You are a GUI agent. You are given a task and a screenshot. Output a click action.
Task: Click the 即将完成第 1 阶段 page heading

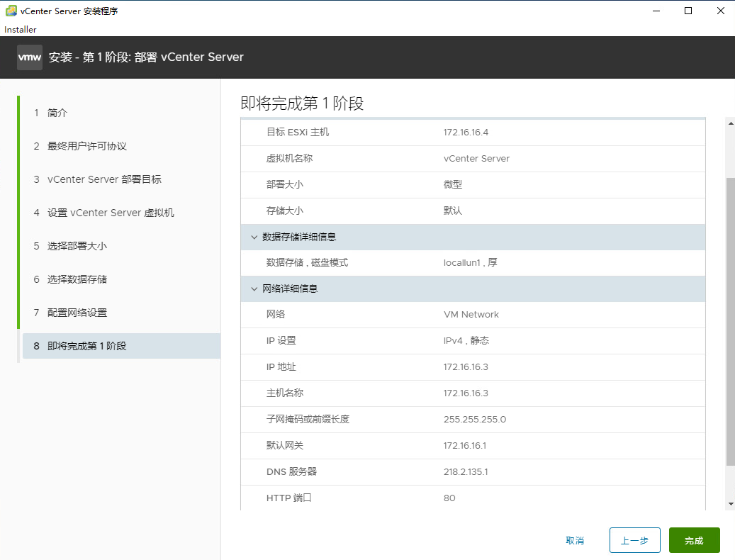tap(302, 103)
